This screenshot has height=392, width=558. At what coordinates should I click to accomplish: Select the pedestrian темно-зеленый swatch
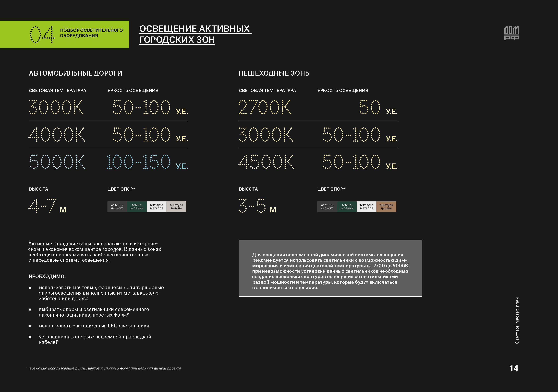(347, 207)
